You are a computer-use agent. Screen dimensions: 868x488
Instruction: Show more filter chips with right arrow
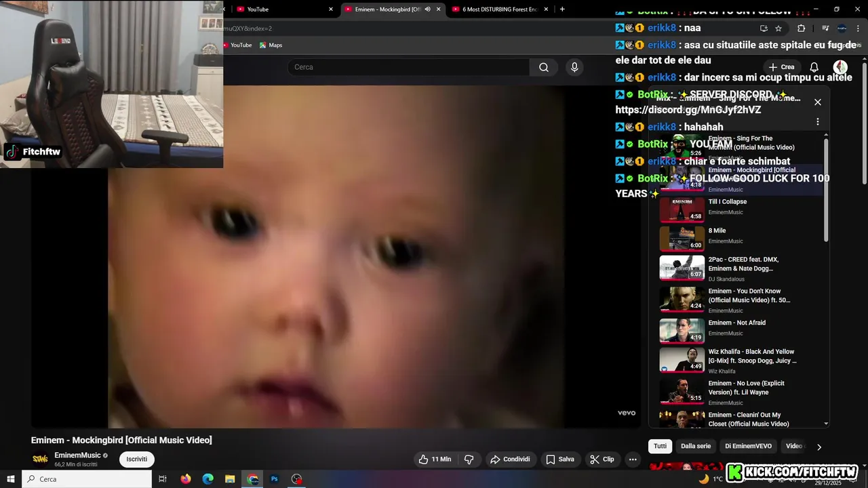pos(818,447)
